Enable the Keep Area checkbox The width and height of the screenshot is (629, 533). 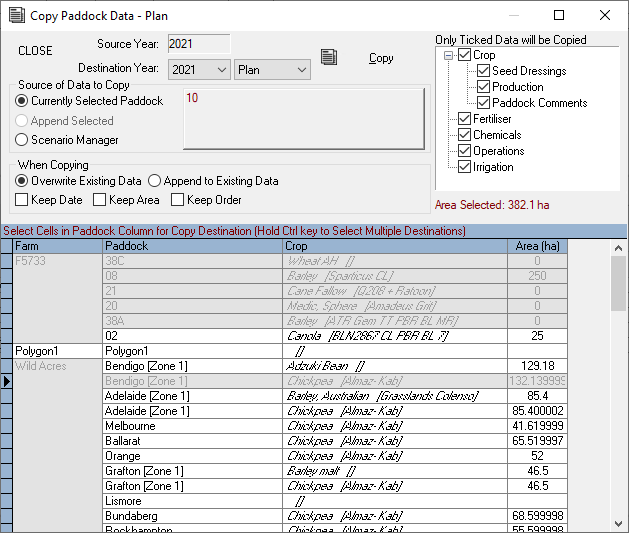point(96,200)
